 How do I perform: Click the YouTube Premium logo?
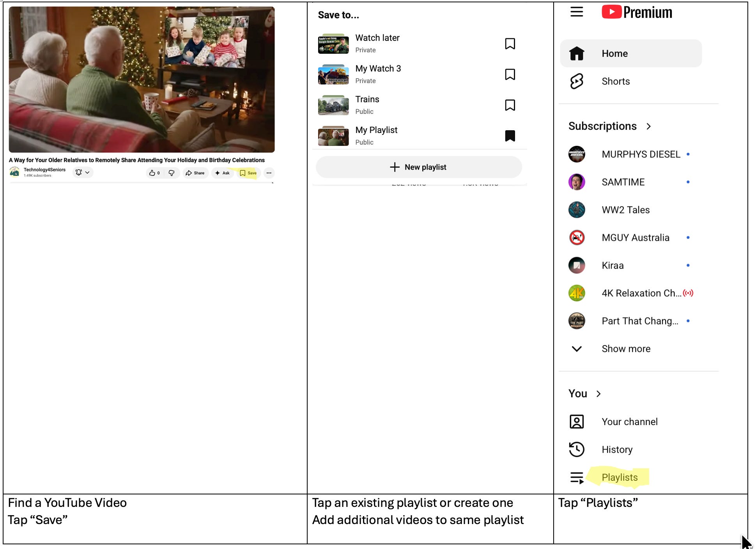tap(637, 12)
